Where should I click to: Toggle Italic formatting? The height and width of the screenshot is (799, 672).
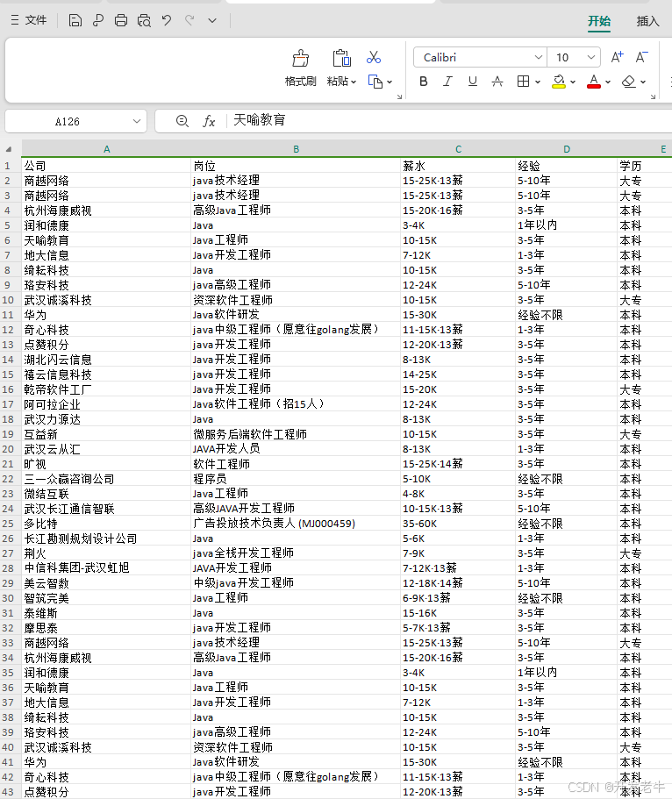click(x=448, y=82)
